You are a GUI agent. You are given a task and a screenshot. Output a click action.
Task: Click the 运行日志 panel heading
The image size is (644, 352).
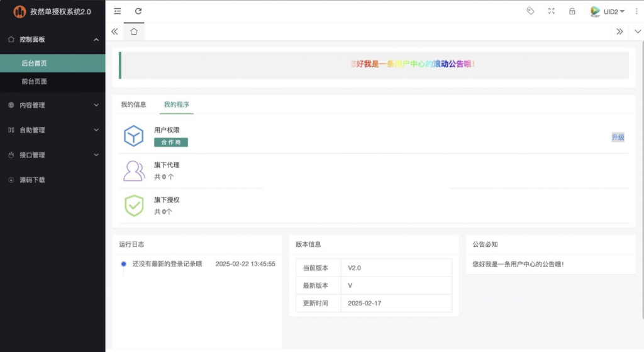[x=132, y=244]
